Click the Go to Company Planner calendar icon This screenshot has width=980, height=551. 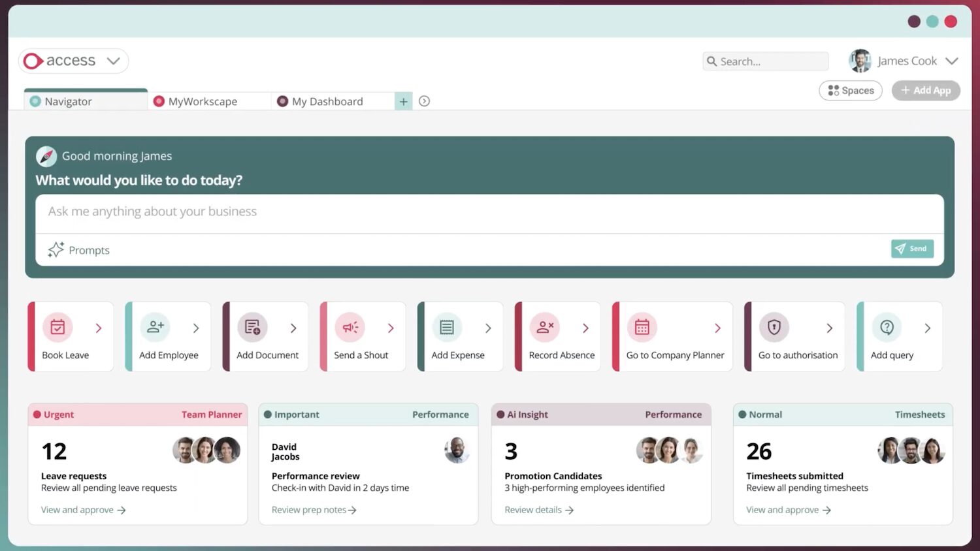pos(642,327)
